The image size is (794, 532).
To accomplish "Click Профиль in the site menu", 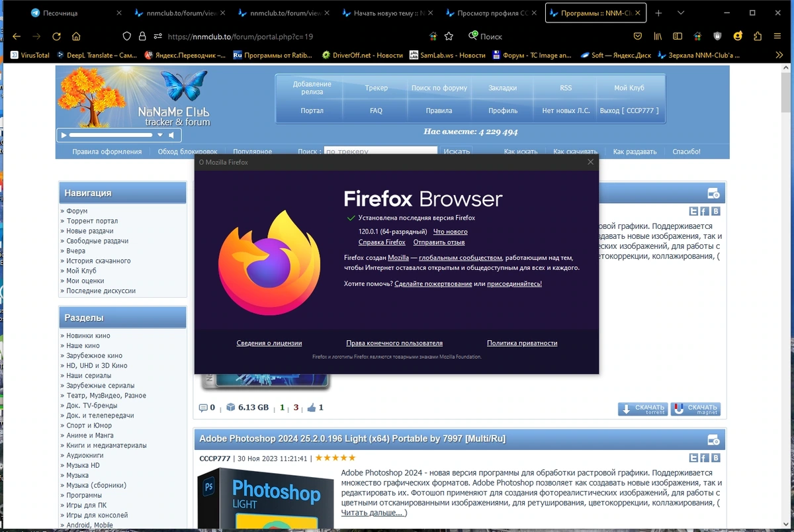I will pos(502,111).
